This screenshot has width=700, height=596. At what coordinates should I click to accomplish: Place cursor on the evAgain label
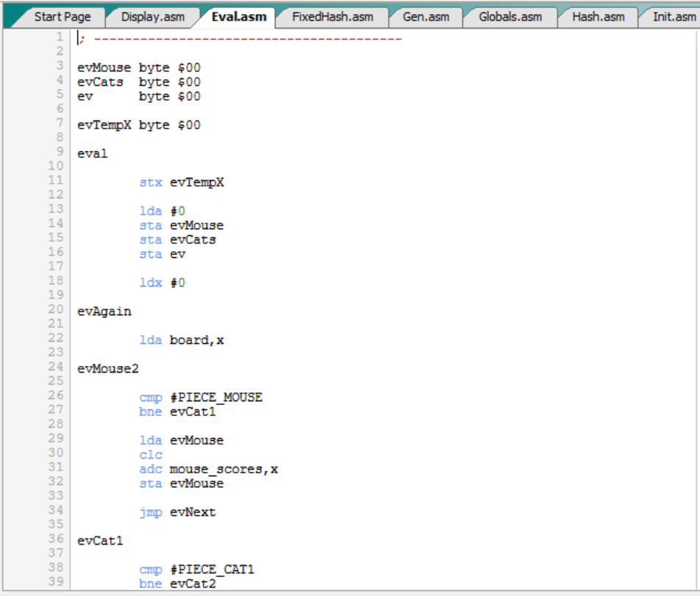[104, 312]
